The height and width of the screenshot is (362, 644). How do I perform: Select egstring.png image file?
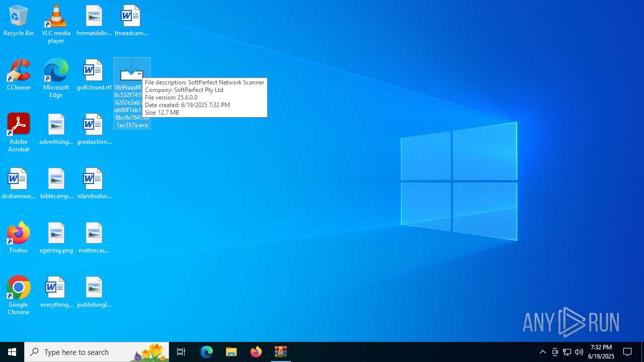56,238
